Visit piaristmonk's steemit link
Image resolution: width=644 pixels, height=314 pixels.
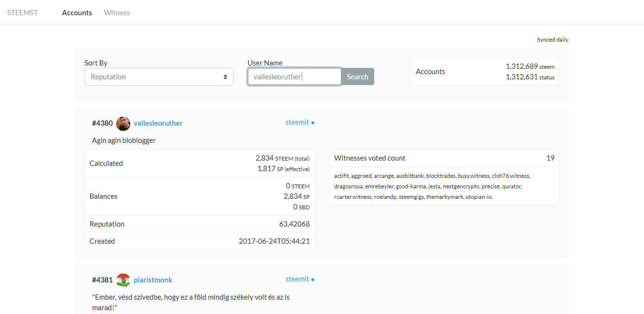coord(297,279)
